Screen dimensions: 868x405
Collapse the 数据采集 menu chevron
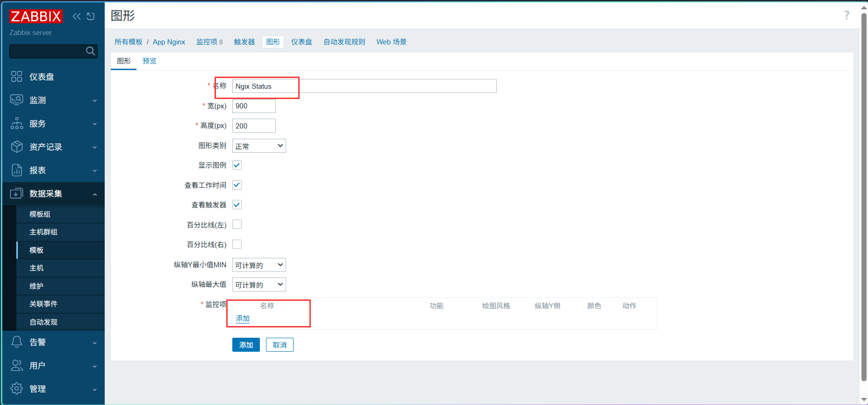(95, 194)
